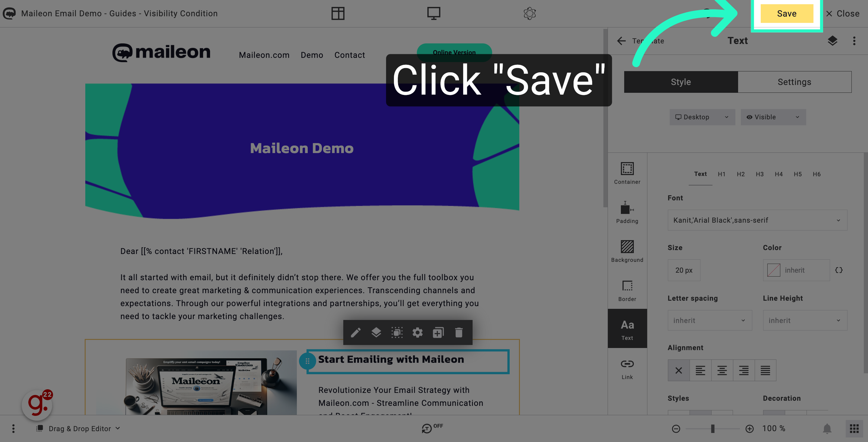Image resolution: width=868 pixels, height=442 pixels.
Task: Click the Color inherit swatch
Action: point(773,270)
